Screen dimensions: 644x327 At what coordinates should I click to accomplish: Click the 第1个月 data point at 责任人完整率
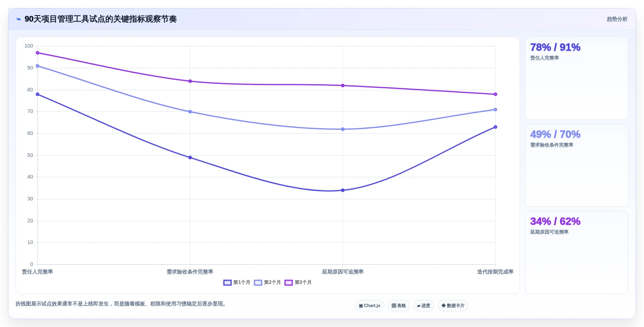coord(37,94)
